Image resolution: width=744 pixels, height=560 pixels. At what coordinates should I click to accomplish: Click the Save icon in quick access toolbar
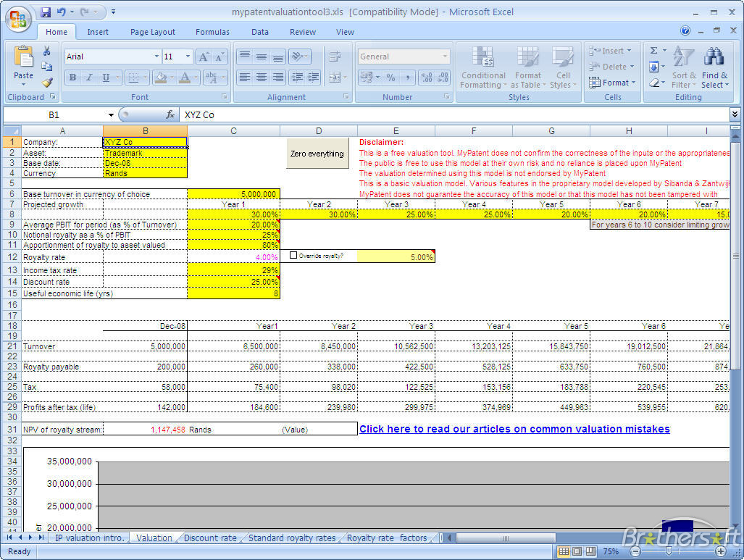tap(46, 12)
